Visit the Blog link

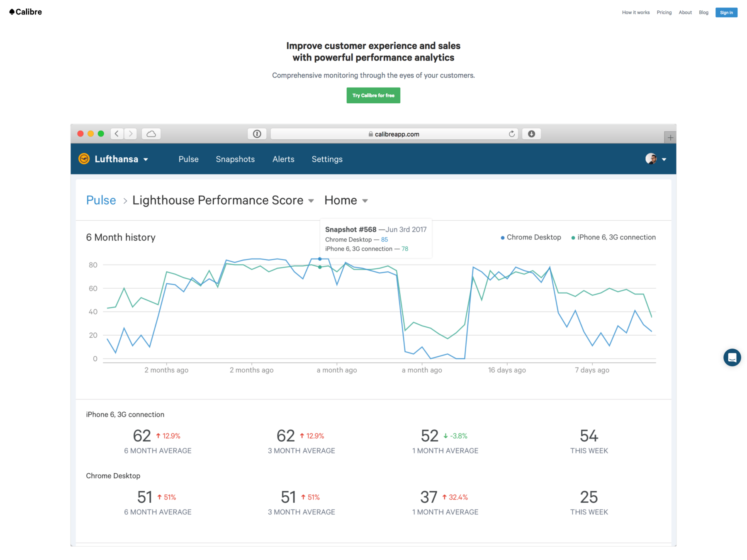pos(703,12)
